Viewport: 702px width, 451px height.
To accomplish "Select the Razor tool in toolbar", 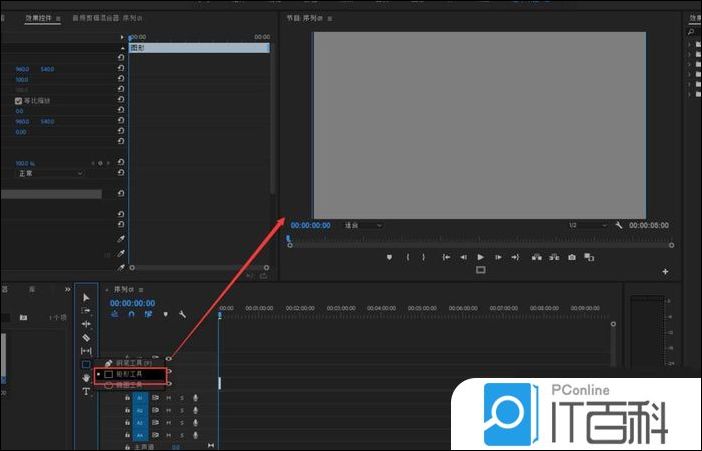I will pyautogui.click(x=86, y=338).
